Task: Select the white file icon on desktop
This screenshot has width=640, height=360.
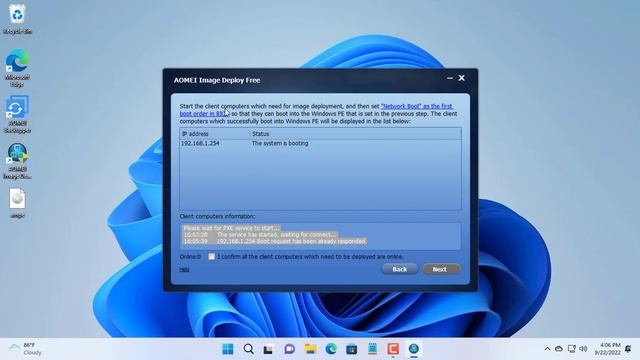Action: pyautogui.click(x=17, y=203)
